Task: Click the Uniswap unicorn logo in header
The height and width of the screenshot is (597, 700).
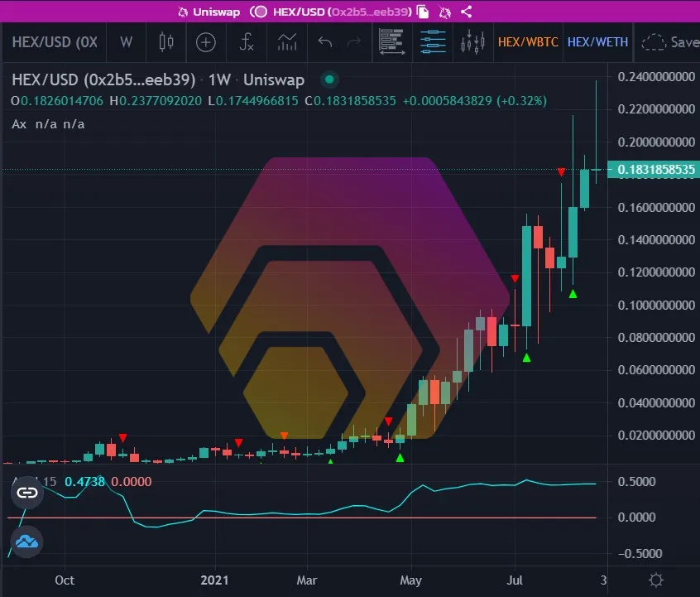Action: [x=183, y=12]
